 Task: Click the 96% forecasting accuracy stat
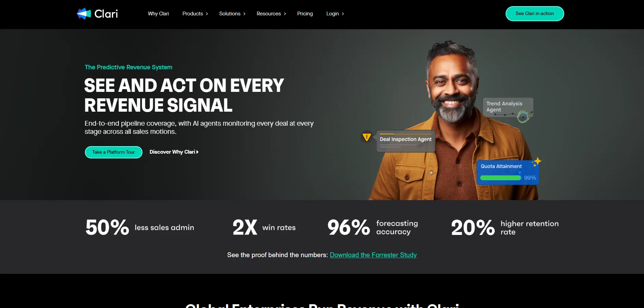[373, 227]
